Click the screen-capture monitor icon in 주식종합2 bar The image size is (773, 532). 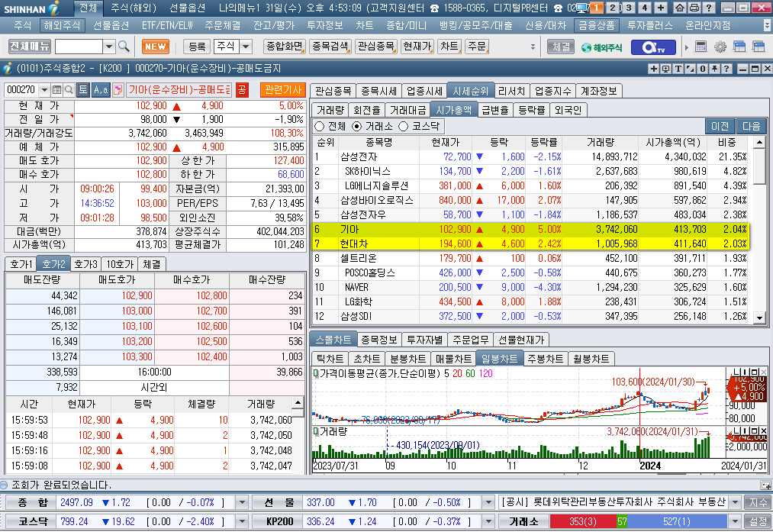tap(665, 69)
